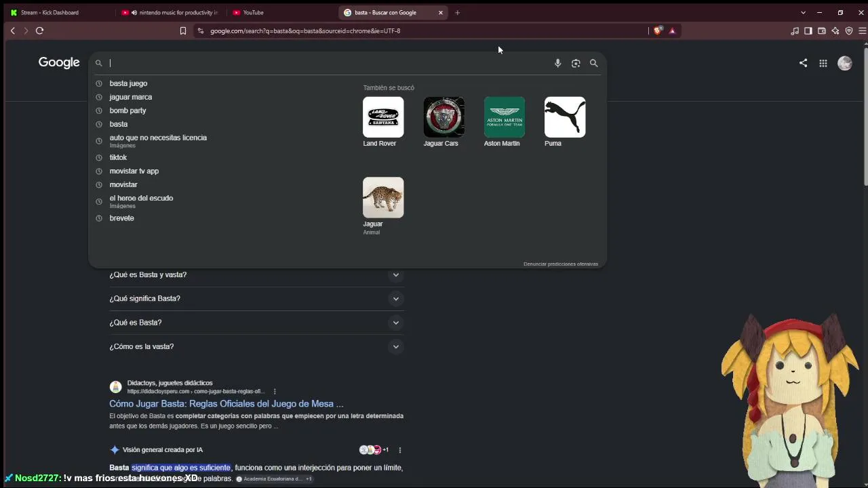Image resolution: width=868 pixels, height=488 pixels.
Task: Open the Leo AI sparkle icon
Action: click(x=835, y=30)
